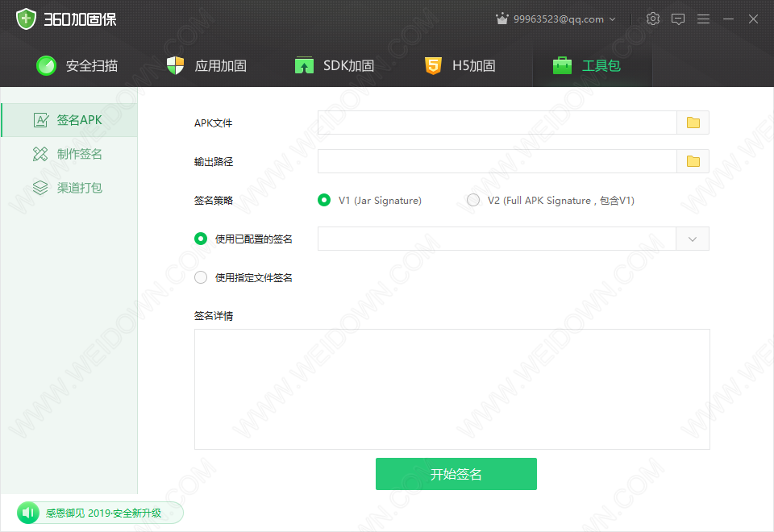Click the orange H5 badge icon
Viewport: 774px width, 532px height.
433,65
